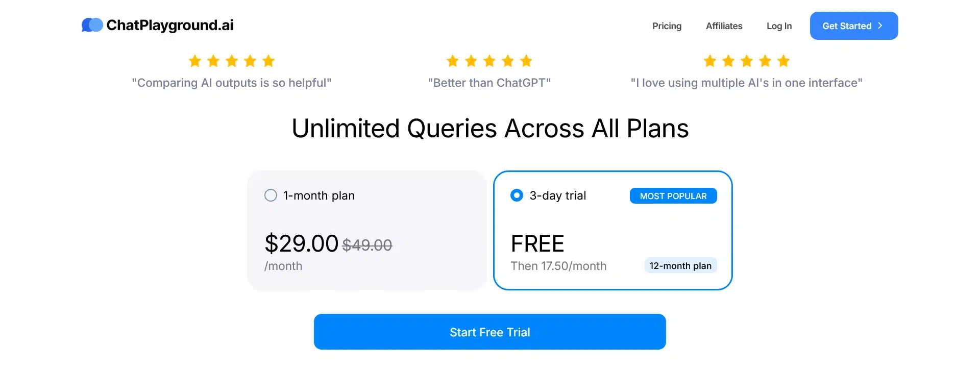Open the Log In page
Screen dimensions: 980x369
pyautogui.click(x=779, y=26)
